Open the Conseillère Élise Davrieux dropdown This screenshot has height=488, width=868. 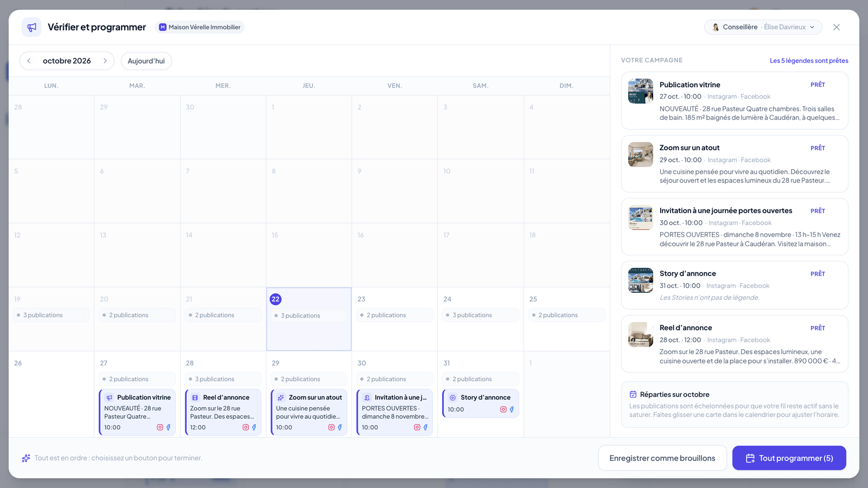(763, 27)
